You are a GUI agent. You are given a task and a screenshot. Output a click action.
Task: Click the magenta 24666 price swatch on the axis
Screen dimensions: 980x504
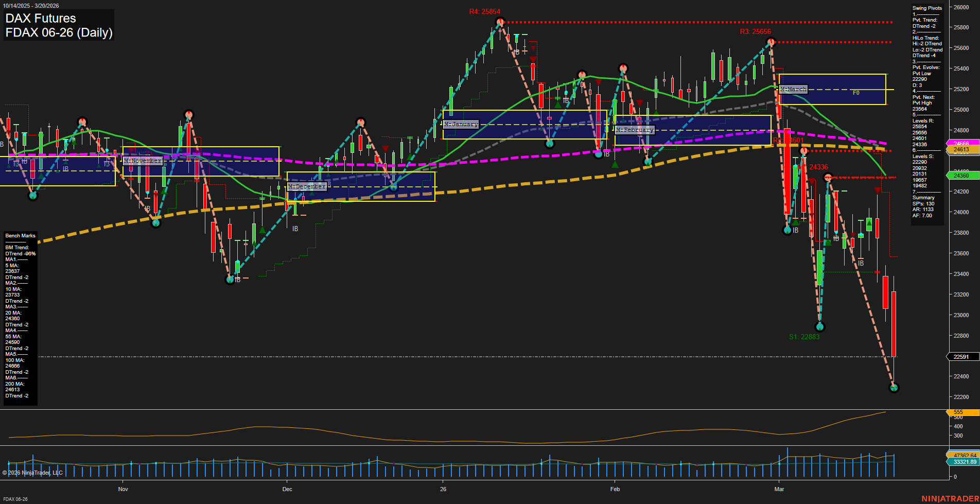(x=961, y=143)
